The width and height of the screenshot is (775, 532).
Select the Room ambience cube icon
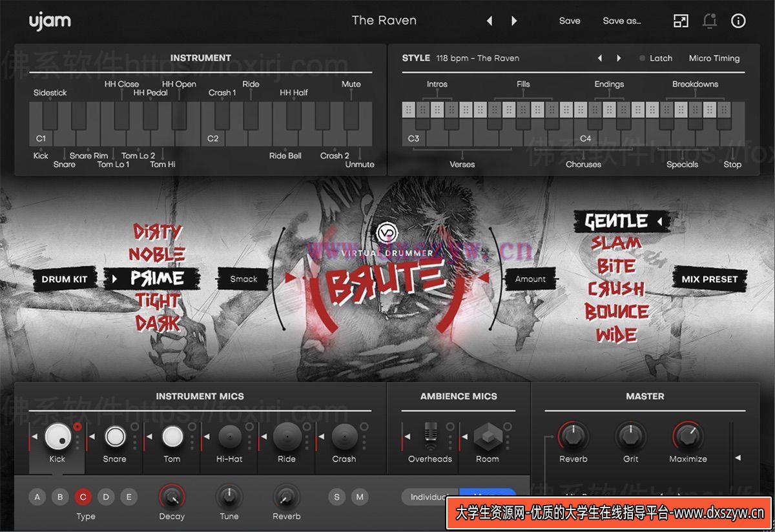point(488,438)
